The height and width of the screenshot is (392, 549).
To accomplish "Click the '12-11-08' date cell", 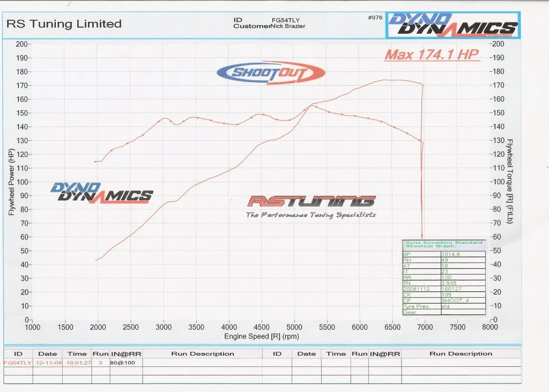I will click(x=49, y=363).
